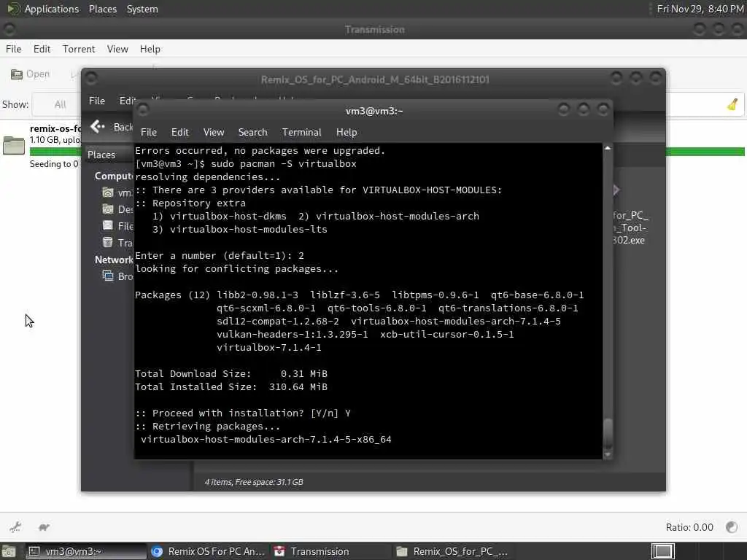Open the terminal File menu
747x560 pixels.
pyautogui.click(x=149, y=133)
